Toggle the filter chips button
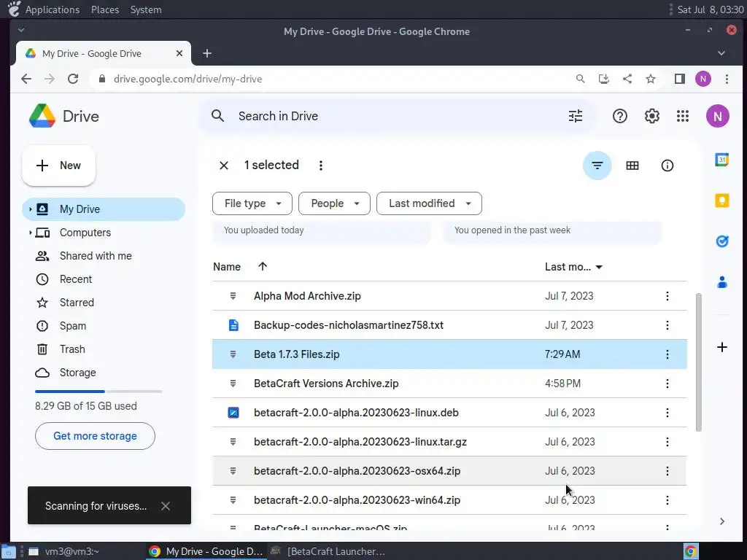747x560 pixels. [597, 166]
